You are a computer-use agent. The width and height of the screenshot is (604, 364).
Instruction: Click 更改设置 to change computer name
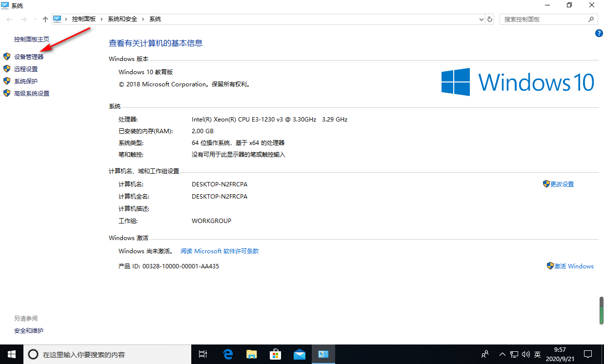562,184
